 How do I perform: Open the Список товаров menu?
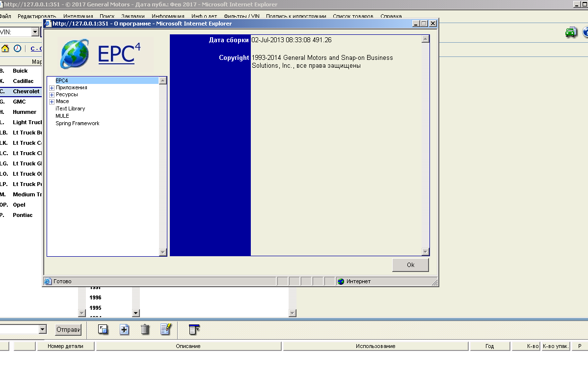coord(353,16)
